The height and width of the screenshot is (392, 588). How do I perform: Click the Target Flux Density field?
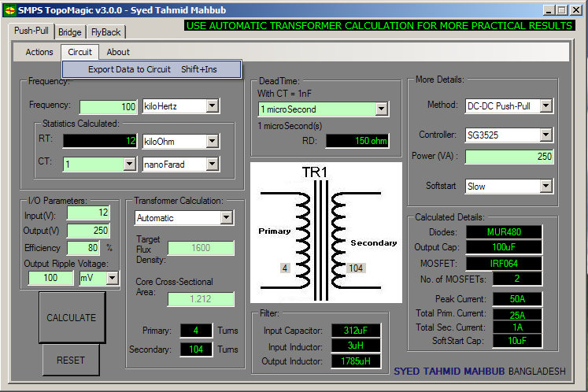(201, 248)
